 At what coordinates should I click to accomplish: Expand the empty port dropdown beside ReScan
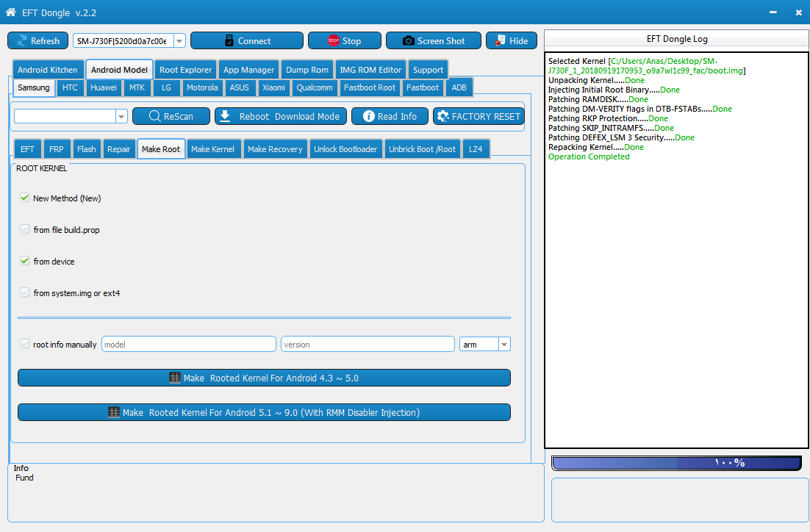coord(121,116)
